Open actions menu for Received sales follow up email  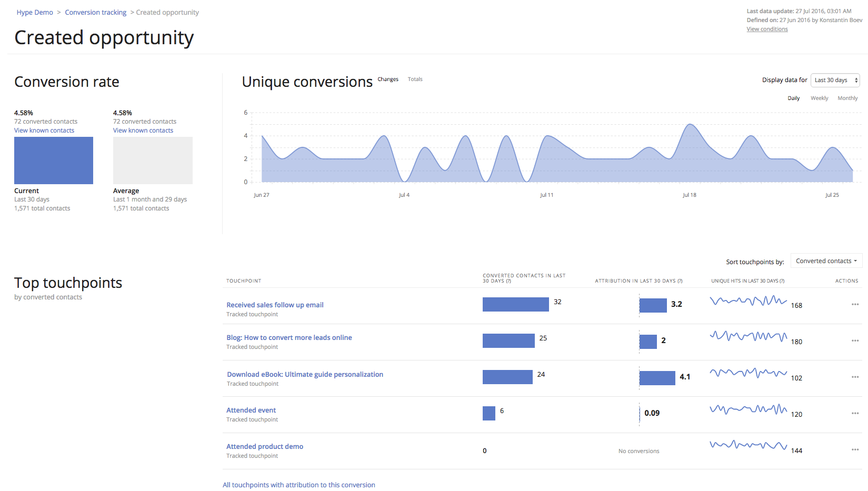(855, 304)
